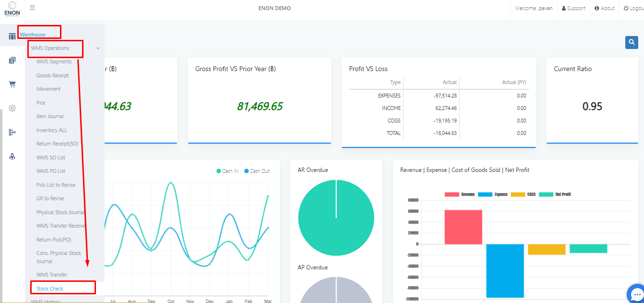Open the Inventory ALL menu item
Image resolution: width=644 pixels, height=303 pixels.
(x=52, y=130)
